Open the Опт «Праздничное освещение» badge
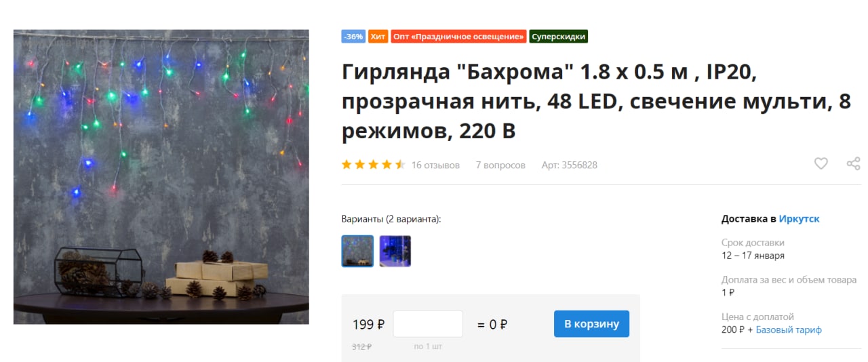Image resolution: width=868 pixels, height=362 pixels. [x=458, y=37]
